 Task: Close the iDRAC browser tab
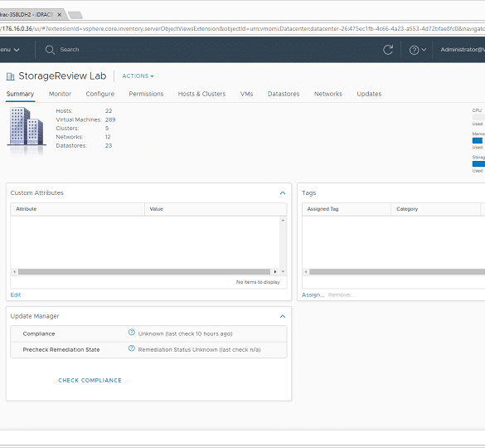(x=60, y=15)
